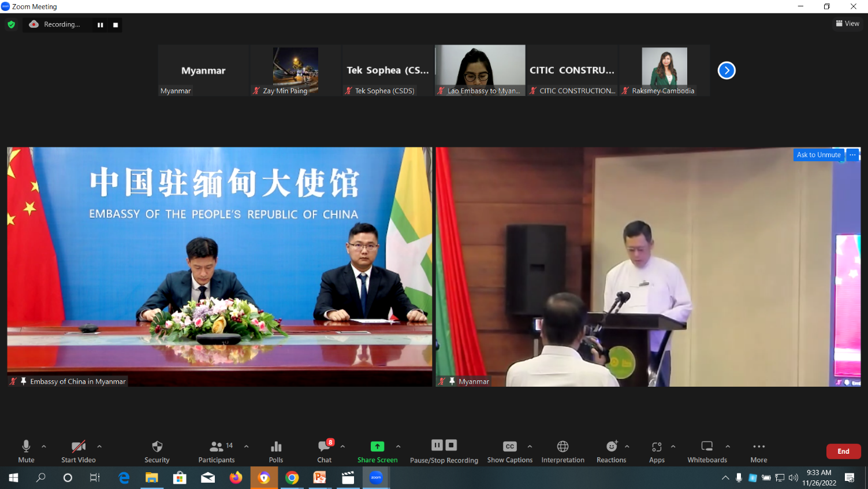Screen dimensions: 868x489
Task: Show next participants with the blue arrow
Action: (x=727, y=71)
